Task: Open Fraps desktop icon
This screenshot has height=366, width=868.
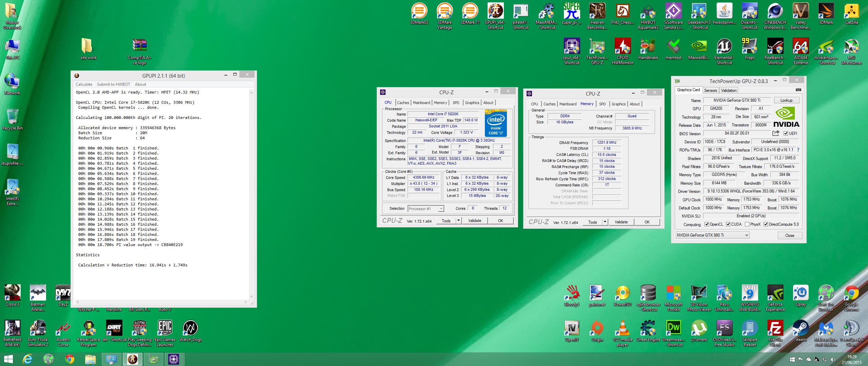Action: [x=750, y=49]
